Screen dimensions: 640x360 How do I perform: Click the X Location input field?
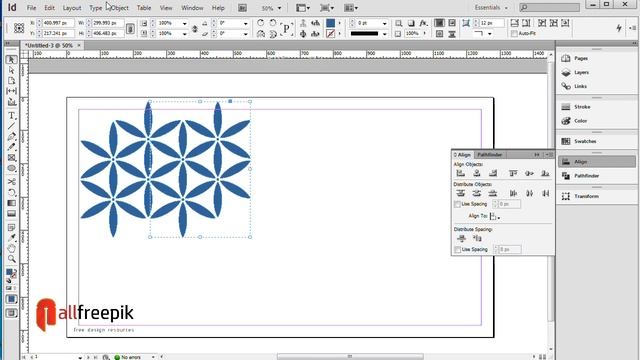(x=58, y=23)
